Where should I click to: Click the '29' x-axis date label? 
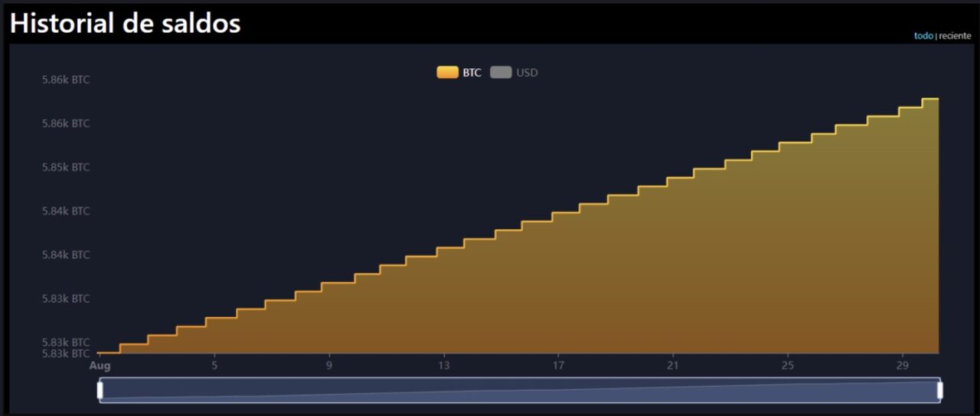pos(903,365)
